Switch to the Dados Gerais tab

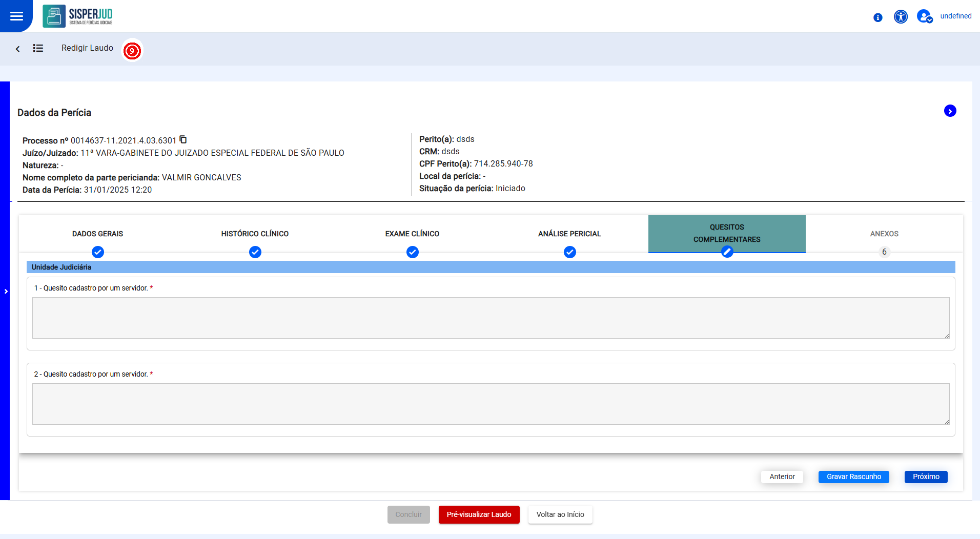[97, 234]
